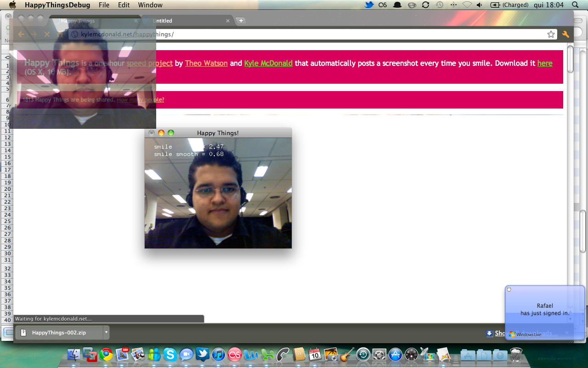Open MSN Messenger from the Dock
Image resolution: width=588 pixels, height=368 pixels.
coord(154,354)
